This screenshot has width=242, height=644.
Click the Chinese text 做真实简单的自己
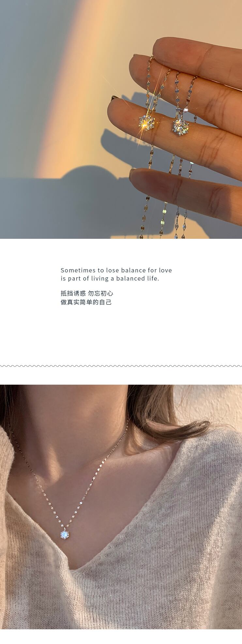pos(86,302)
